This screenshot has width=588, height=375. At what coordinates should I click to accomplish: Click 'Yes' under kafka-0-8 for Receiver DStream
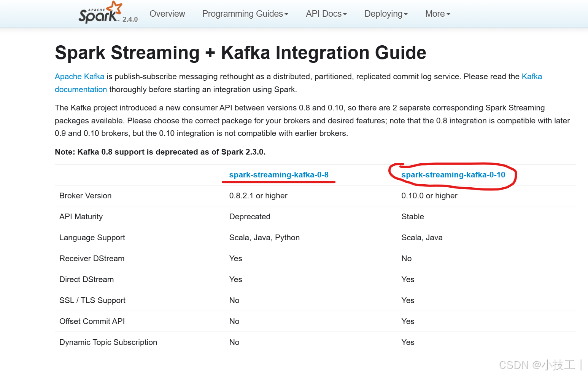point(236,259)
